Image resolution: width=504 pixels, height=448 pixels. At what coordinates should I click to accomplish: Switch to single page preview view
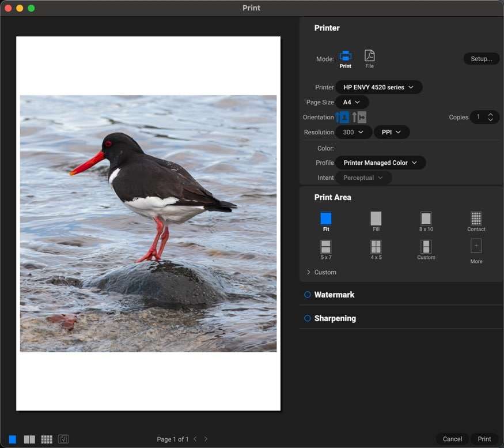coord(13,439)
